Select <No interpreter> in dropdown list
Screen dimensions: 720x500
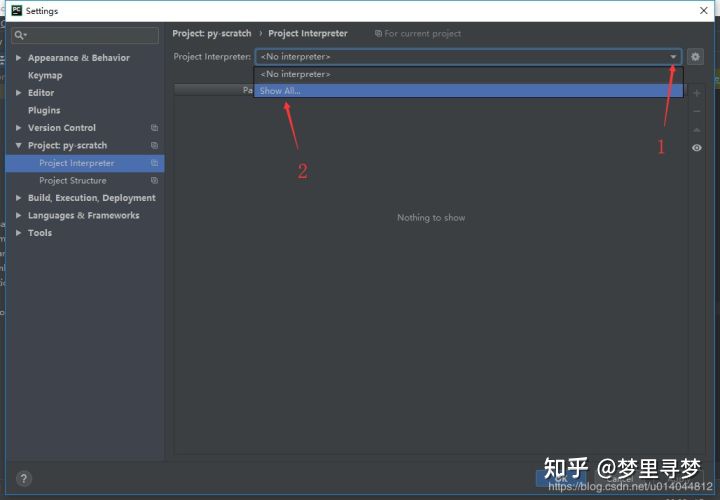click(x=468, y=74)
